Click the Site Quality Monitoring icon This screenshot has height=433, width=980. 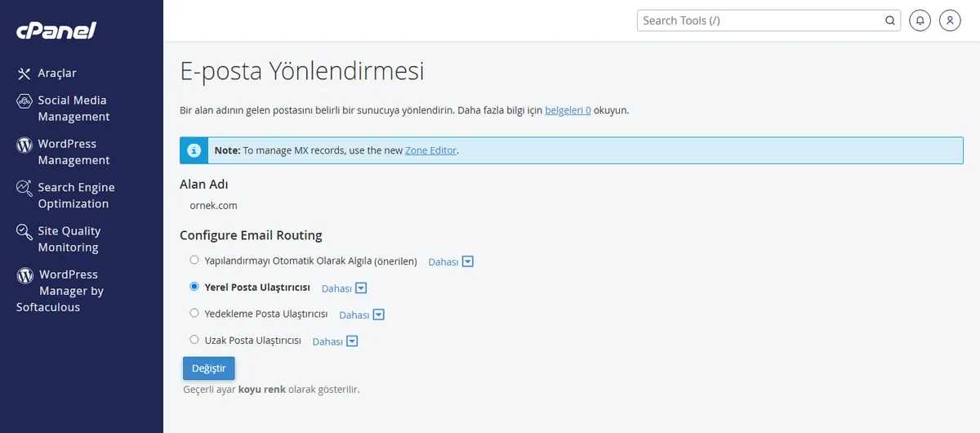click(24, 232)
